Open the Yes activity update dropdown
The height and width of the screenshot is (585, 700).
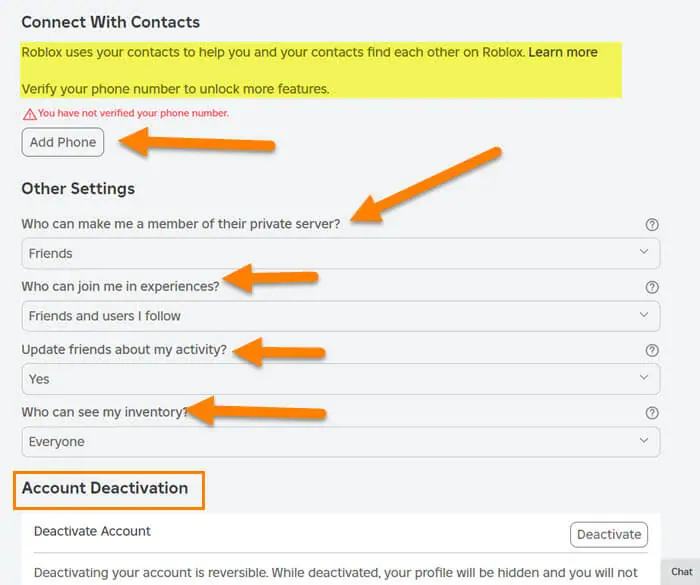tap(341, 379)
